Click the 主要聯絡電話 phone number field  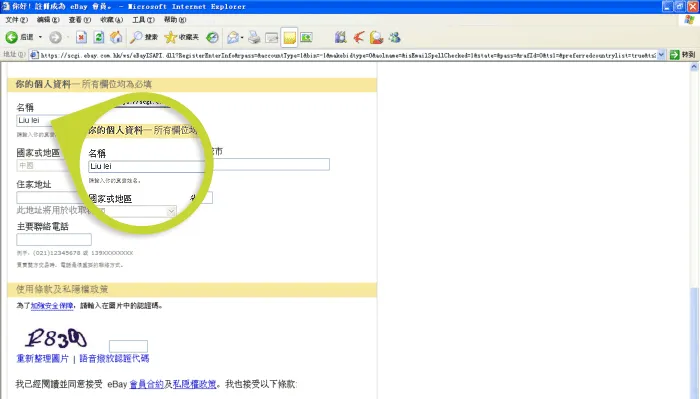54,240
